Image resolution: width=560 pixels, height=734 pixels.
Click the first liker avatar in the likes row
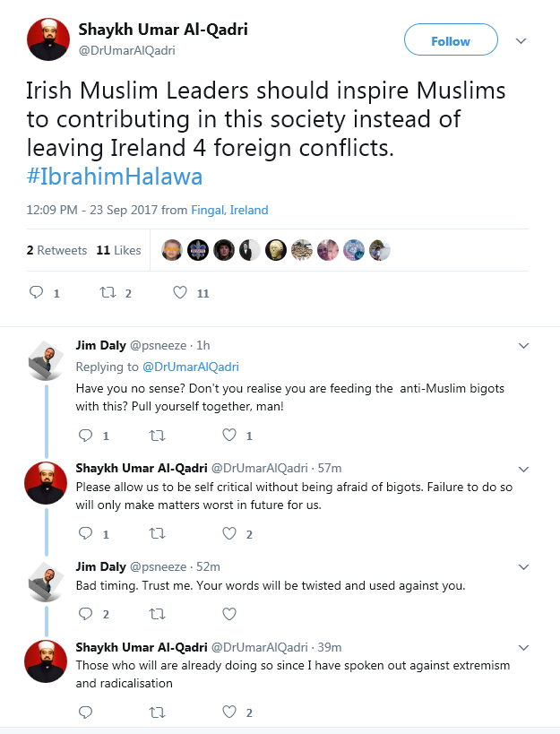tap(172, 250)
